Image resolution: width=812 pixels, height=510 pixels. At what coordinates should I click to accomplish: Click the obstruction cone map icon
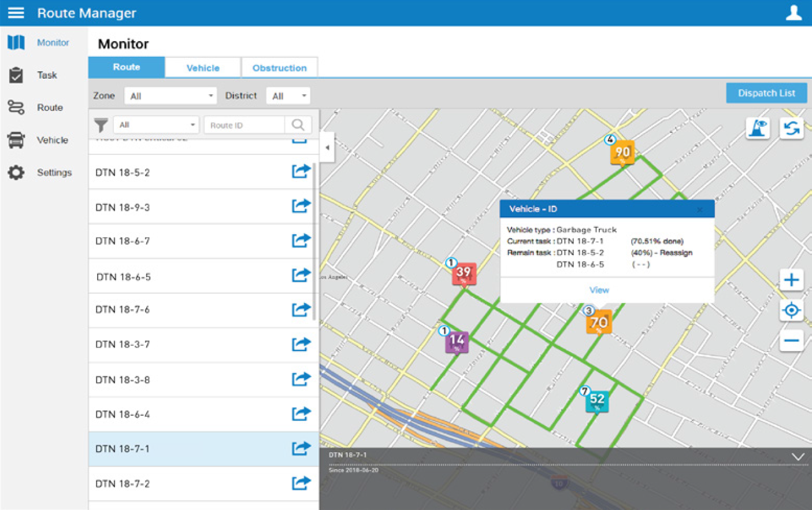coord(758,128)
